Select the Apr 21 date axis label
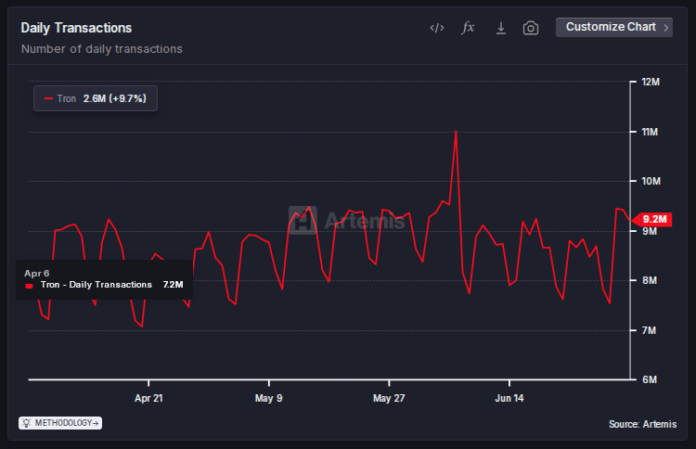The width and height of the screenshot is (696, 449). pyautogui.click(x=148, y=398)
